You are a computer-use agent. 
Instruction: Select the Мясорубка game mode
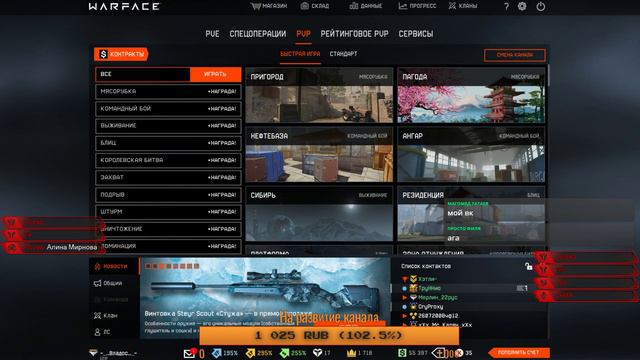point(168,92)
